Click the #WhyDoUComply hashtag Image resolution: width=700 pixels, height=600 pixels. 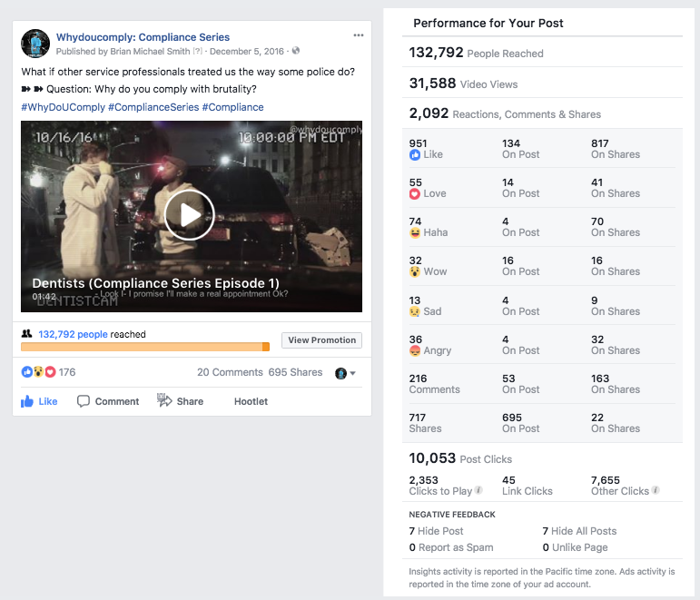62,107
